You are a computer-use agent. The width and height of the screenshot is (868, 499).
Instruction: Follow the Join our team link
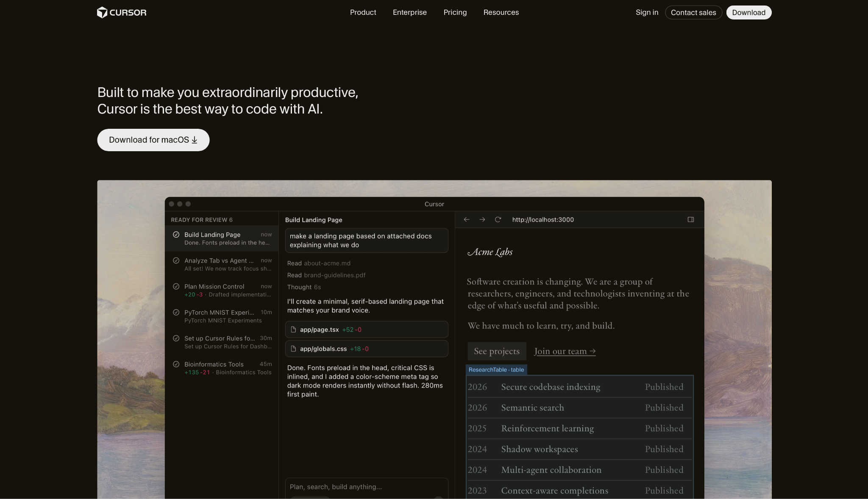coord(565,351)
